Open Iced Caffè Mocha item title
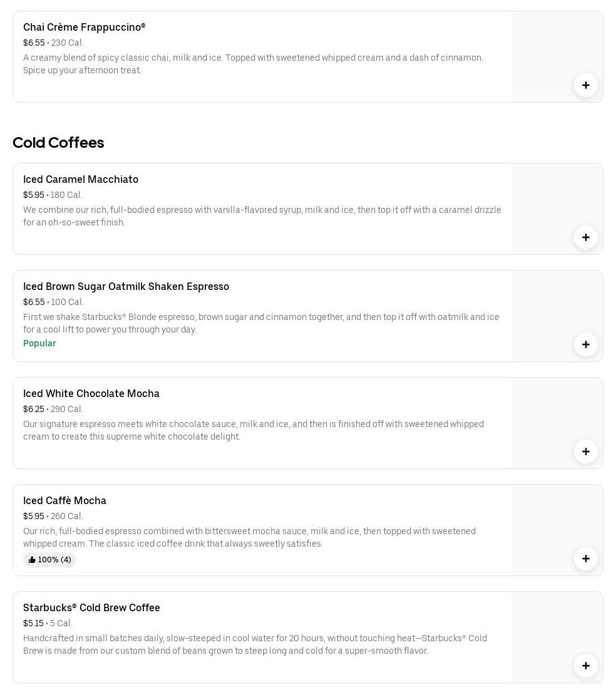616x697 pixels. [64, 501]
